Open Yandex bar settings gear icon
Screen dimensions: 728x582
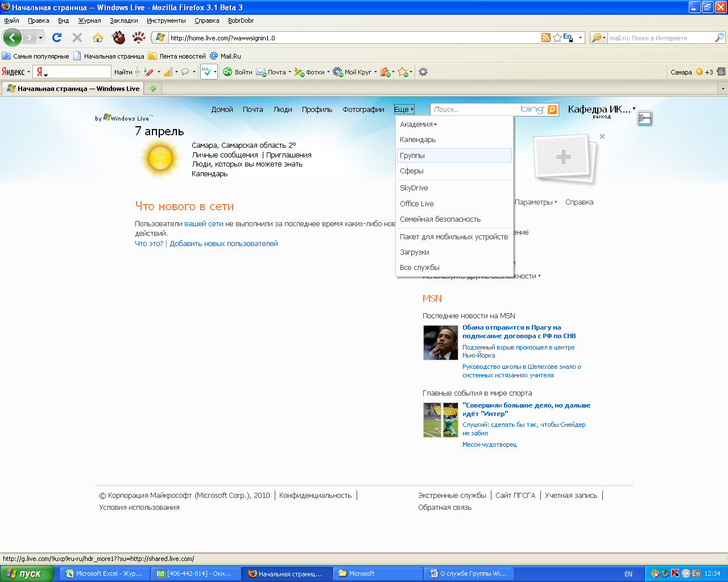pyautogui.click(x=423, y=72)
